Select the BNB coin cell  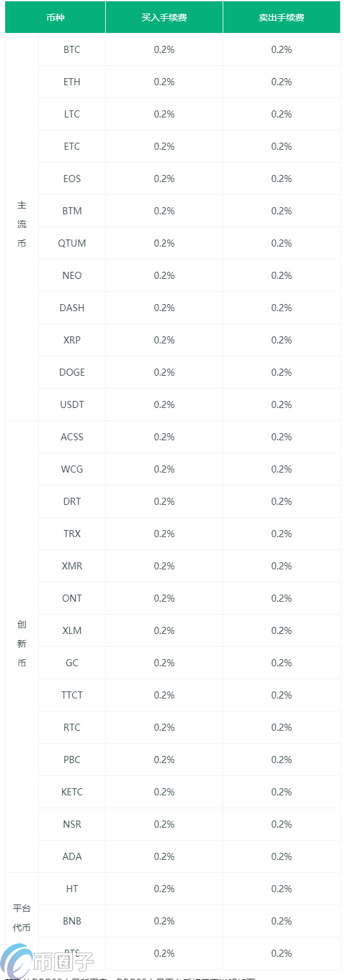tap(72, 921)
